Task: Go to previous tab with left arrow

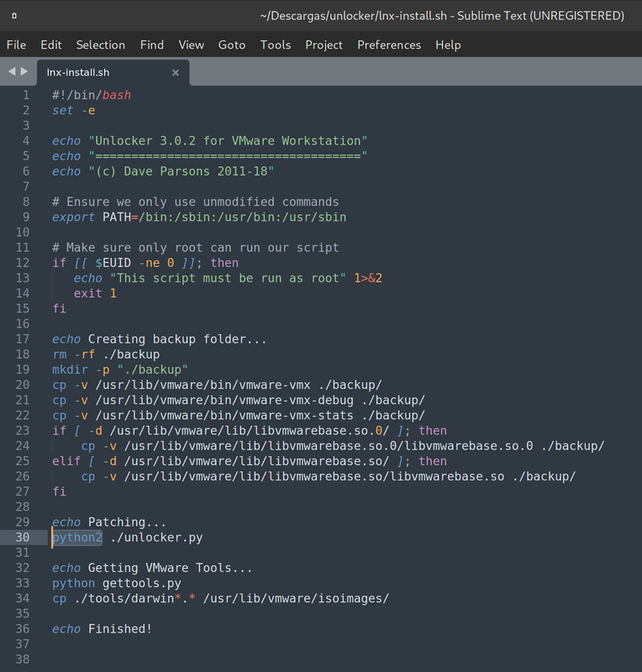Action: [x=12, y=71]
